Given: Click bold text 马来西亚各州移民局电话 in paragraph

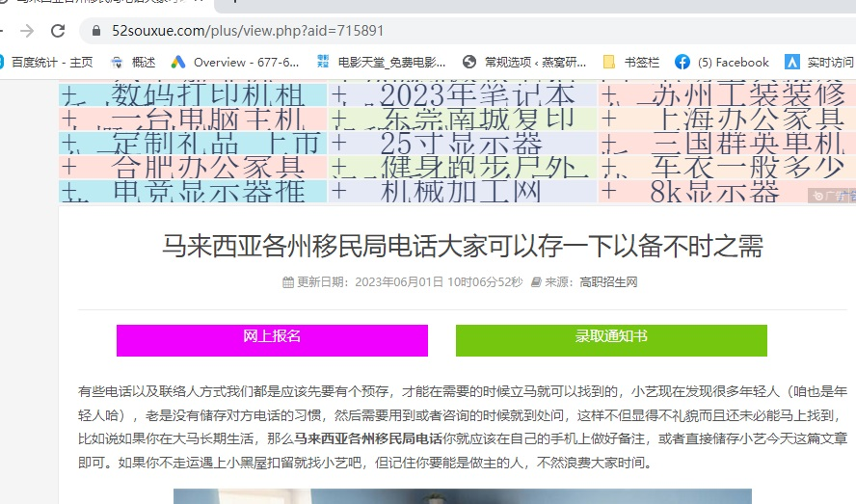Looking at the screenshot, I should [x=368, y=438].
